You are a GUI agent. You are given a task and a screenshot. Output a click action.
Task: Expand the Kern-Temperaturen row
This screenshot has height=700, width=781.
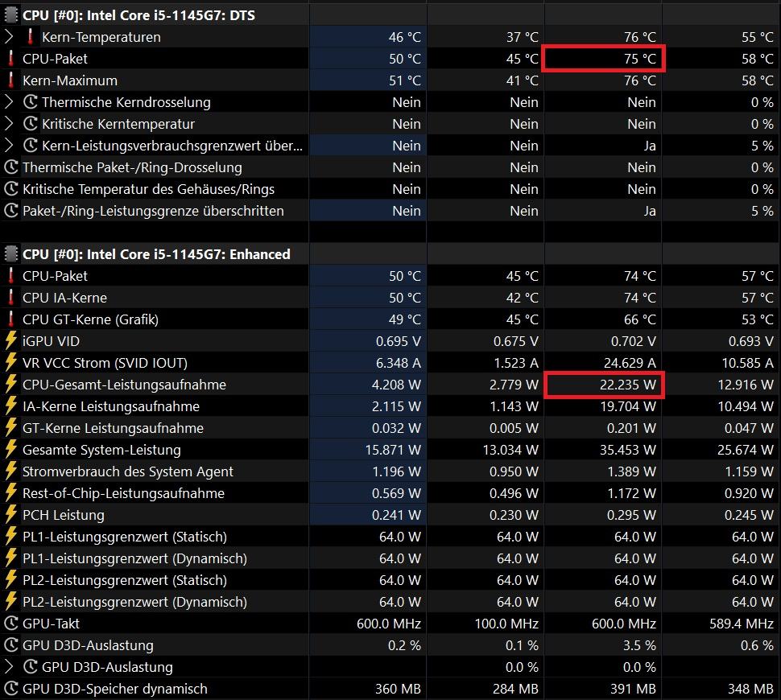tap(9, 37)
